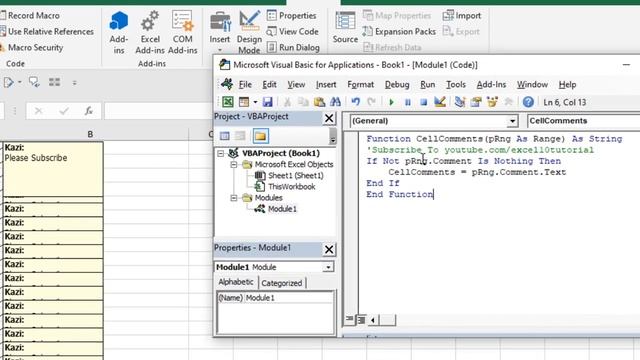Image resolution: width=640 pixels, height=360 pixels.
Task: Open the Debug menu in VBA editor
Action: coord(397,84)
